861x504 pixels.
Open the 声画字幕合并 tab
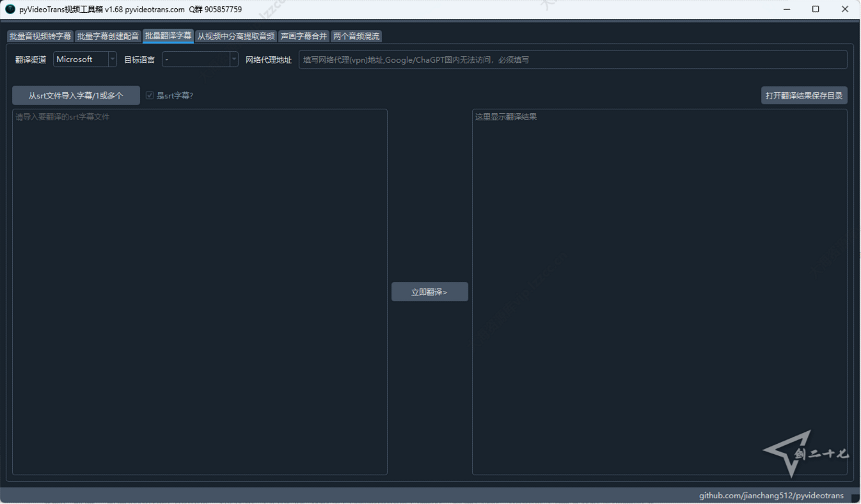point(304,36)
